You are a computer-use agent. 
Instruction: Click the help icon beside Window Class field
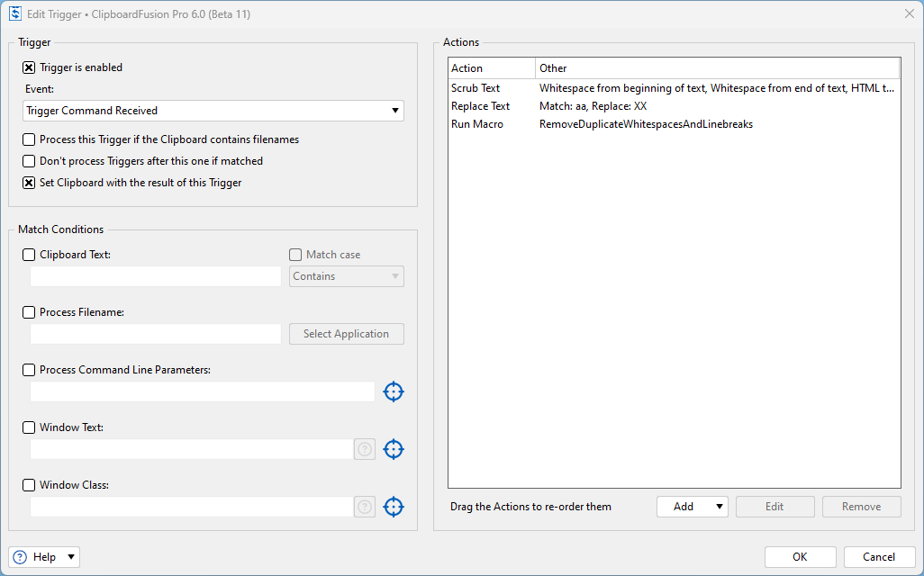pyautogui.click(x=365, y=507)
